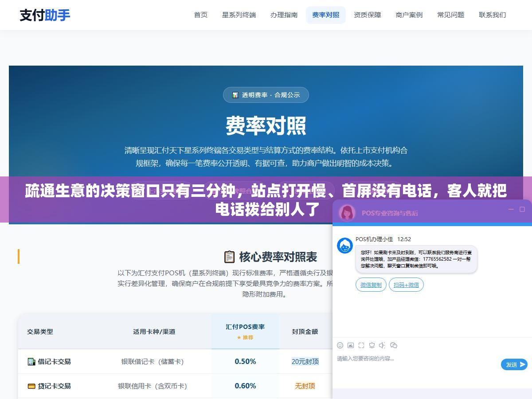Click the 0.50% rate cell
Screen dimensions: 532x399
coord(245,361)
